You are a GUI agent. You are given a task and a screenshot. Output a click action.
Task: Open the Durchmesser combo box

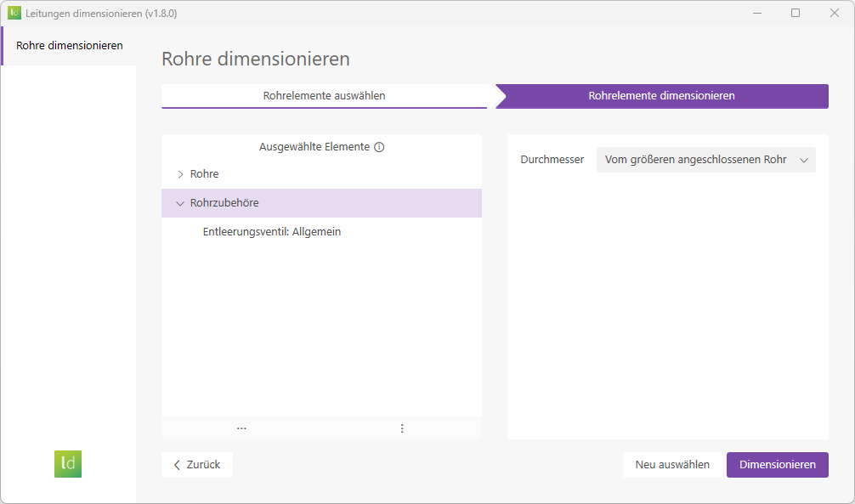(705, 160)
